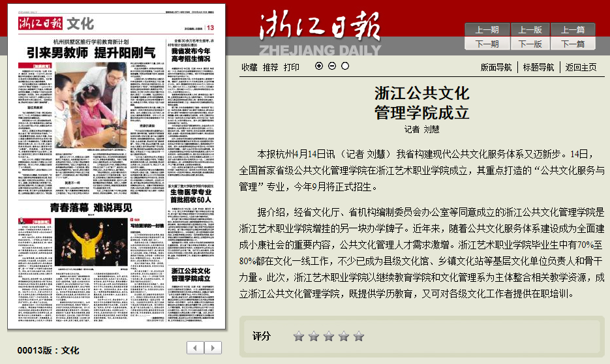Reset text size with the circle icon

[x=345, y=66]
